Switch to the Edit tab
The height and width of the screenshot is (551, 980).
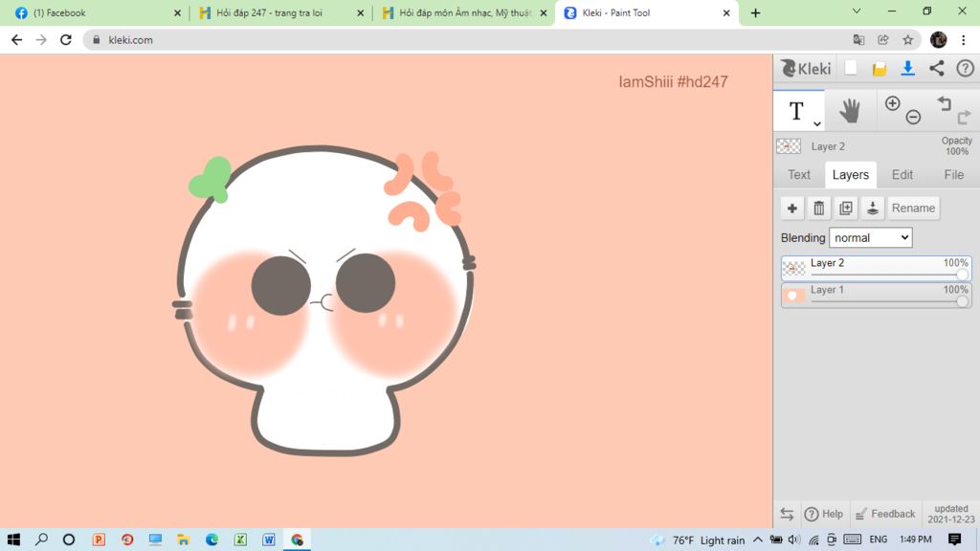902,175
